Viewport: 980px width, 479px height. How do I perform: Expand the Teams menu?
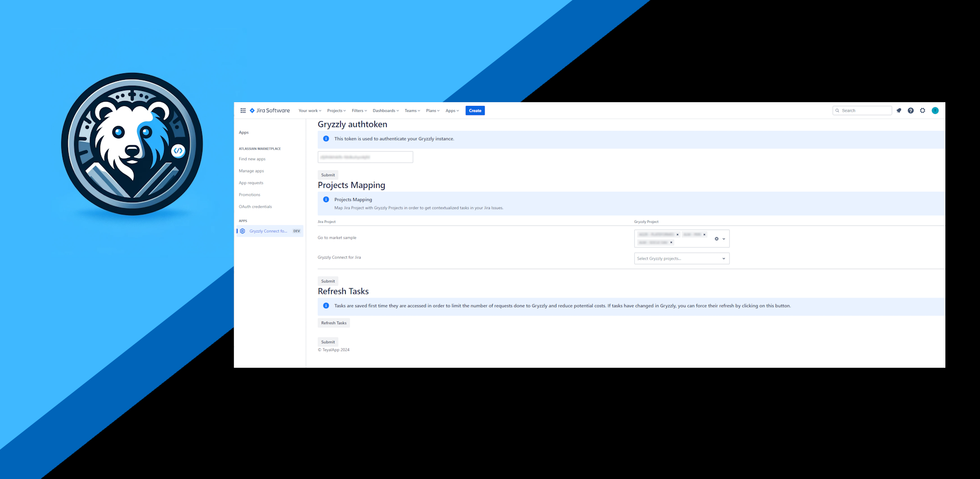click(412, 111)
